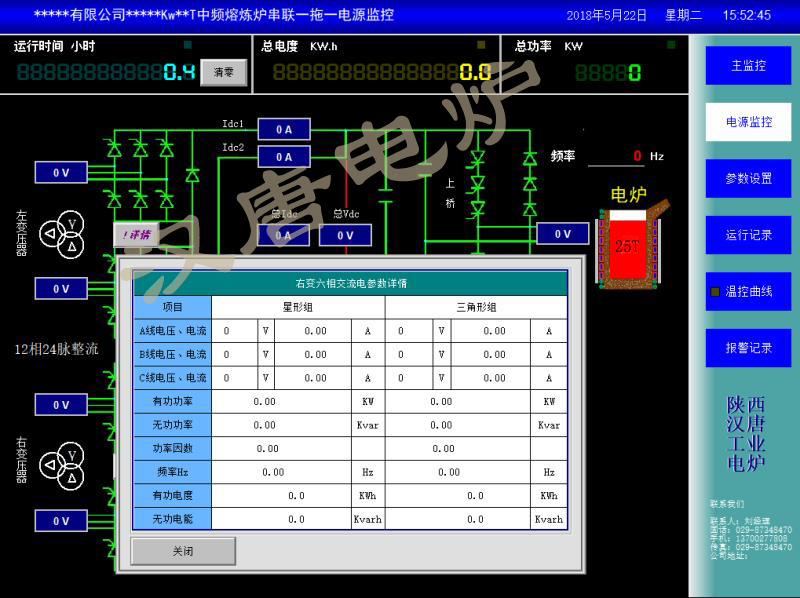Click the 25T electric furnace icon
The height and width of the screenshot is (598, 800).
coord(627,246)
